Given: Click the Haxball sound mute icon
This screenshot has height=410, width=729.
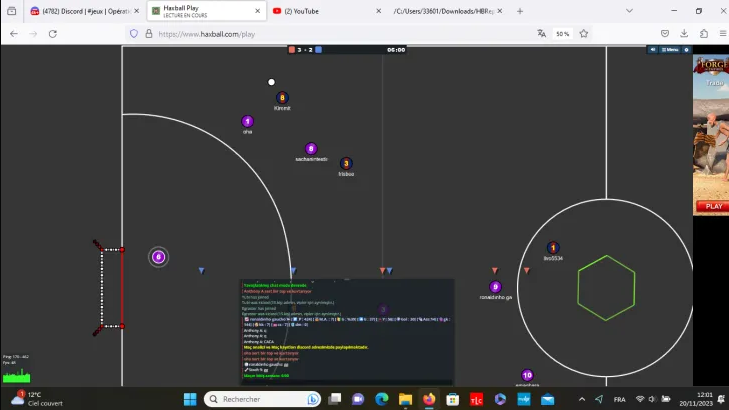Looking at the screenshot, I should [651, 49].
